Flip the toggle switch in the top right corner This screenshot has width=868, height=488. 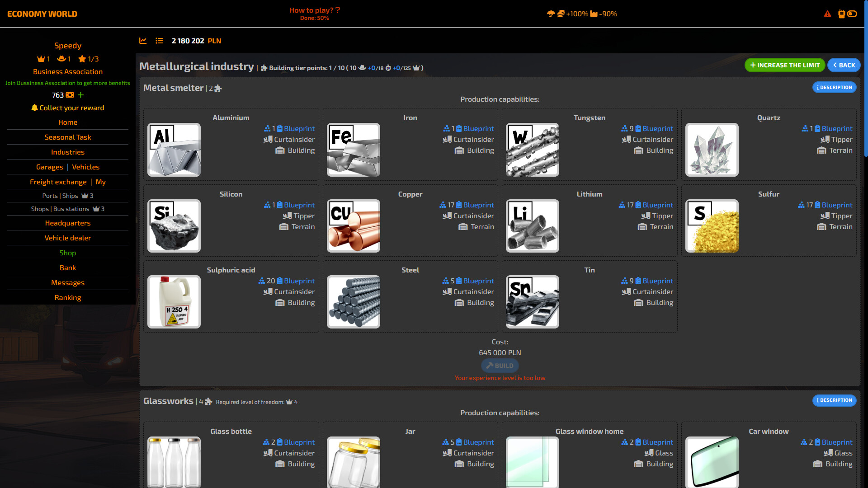pos(854,14)
